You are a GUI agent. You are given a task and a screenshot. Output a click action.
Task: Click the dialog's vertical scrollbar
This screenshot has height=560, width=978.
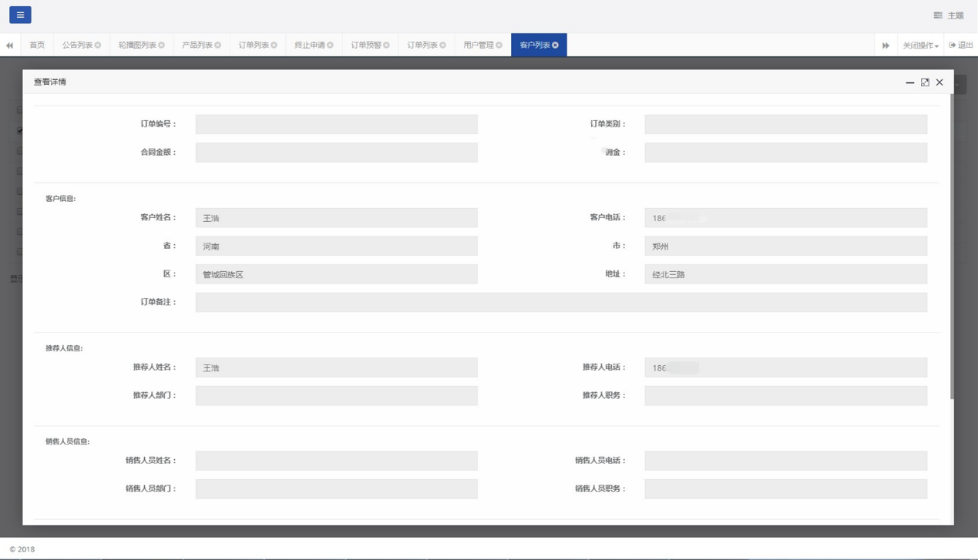pyautogui.click(x=952, y=246)
